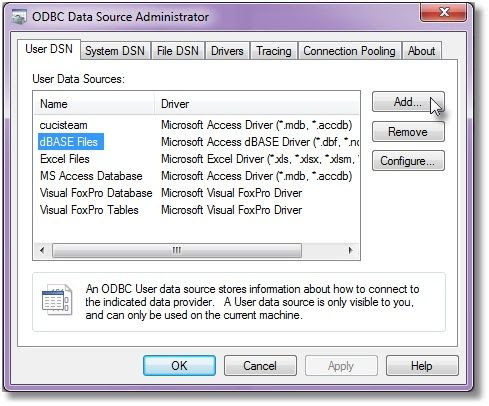This screenshot has width=489, height=406.
Task: Click the Cancel button
Action: 260,366
